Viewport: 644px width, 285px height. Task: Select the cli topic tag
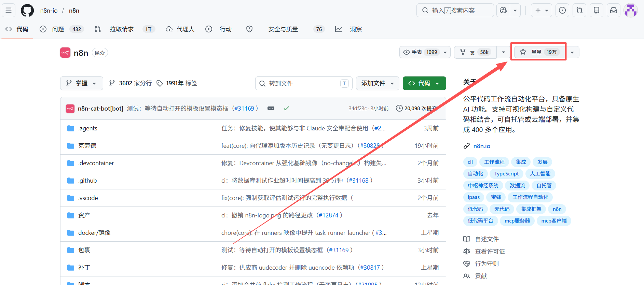coord(470,162)
